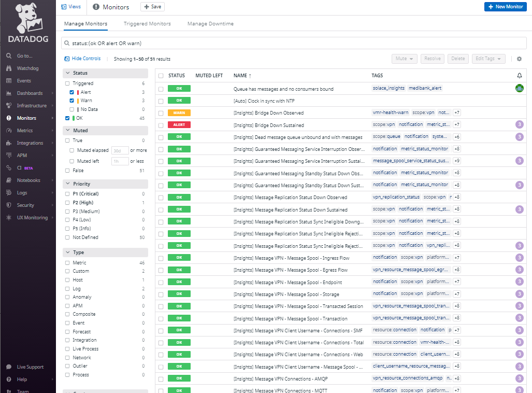
Task: Open the Edit Tags dropdown
Action: 487,59
